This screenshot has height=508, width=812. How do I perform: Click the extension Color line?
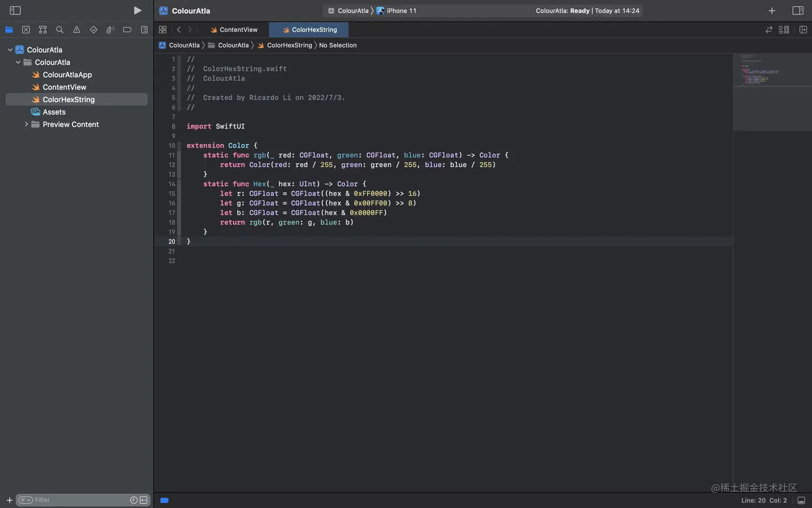tap(222, 146)
